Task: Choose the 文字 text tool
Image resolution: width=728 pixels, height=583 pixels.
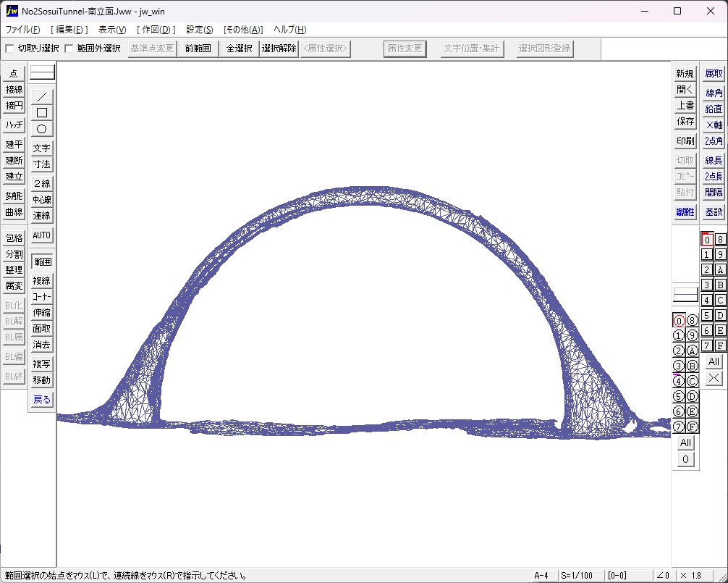Action: [x=42, y=148]
